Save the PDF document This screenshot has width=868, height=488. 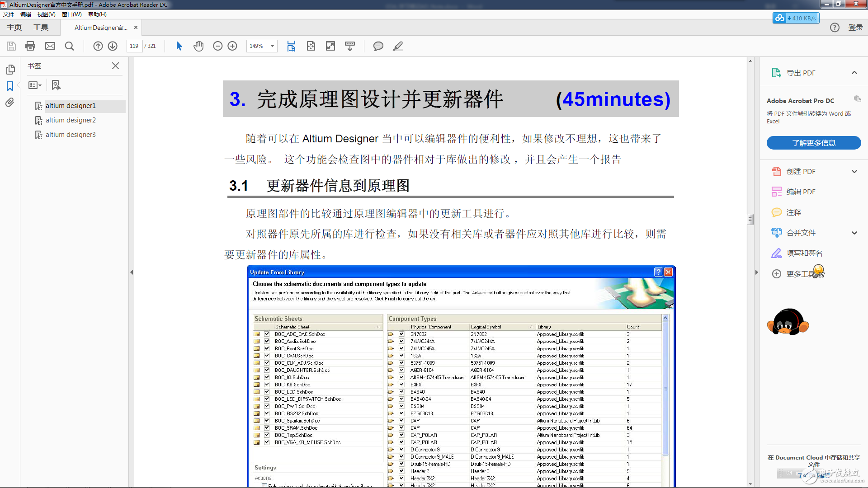(x=10, y=46)
